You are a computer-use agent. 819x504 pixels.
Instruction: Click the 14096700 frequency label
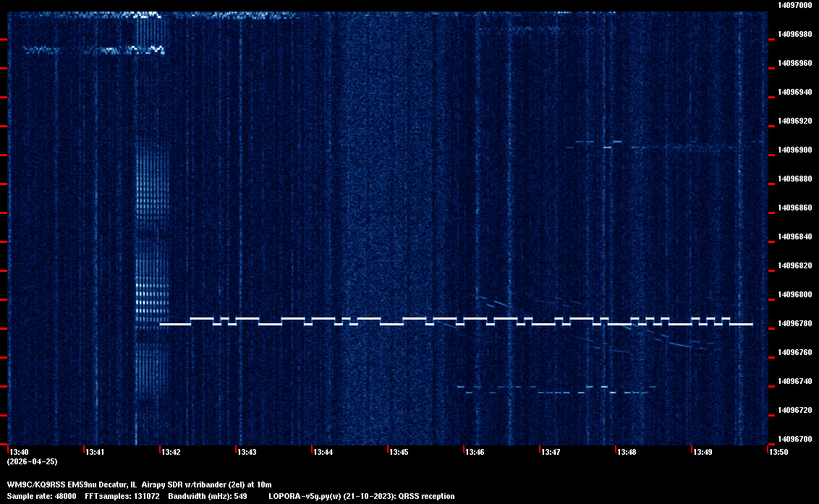tap(794, 439)
